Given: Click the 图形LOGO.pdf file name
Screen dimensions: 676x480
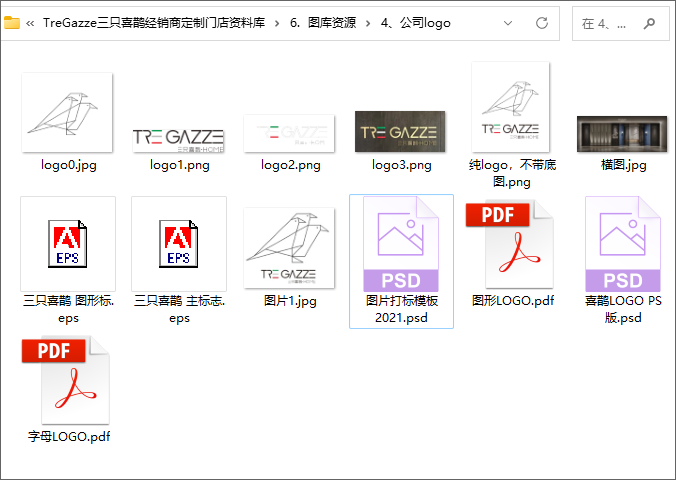Looking at the screenshot, I should click(x=513, y=300).
